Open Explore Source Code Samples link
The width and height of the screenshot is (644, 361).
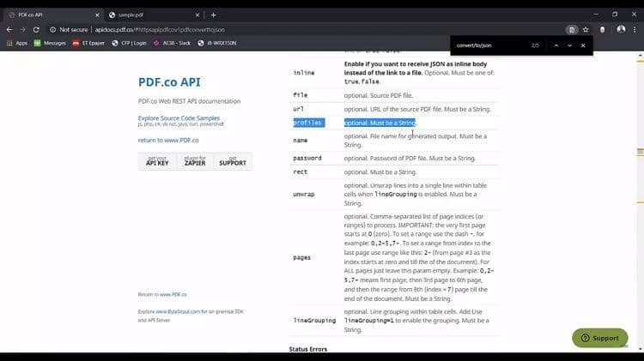pos(179,117)
